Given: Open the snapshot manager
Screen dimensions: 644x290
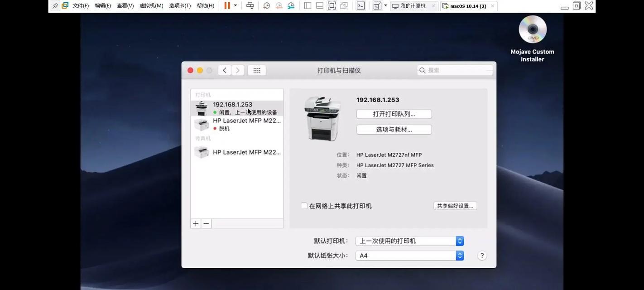Looking at the screenshot, I should pyautogui.click(x=291, y=5).
